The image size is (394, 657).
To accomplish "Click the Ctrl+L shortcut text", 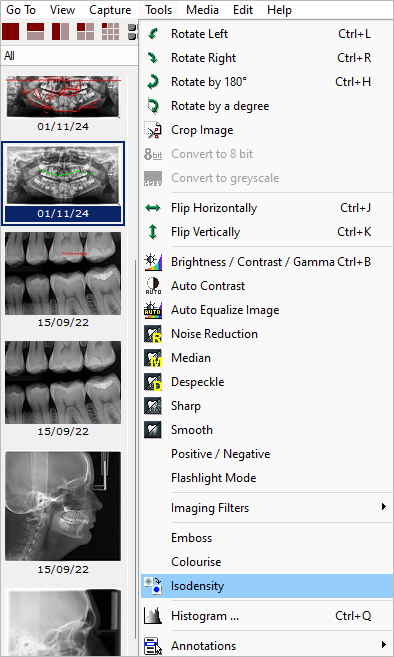I will (x=354, y=34).
